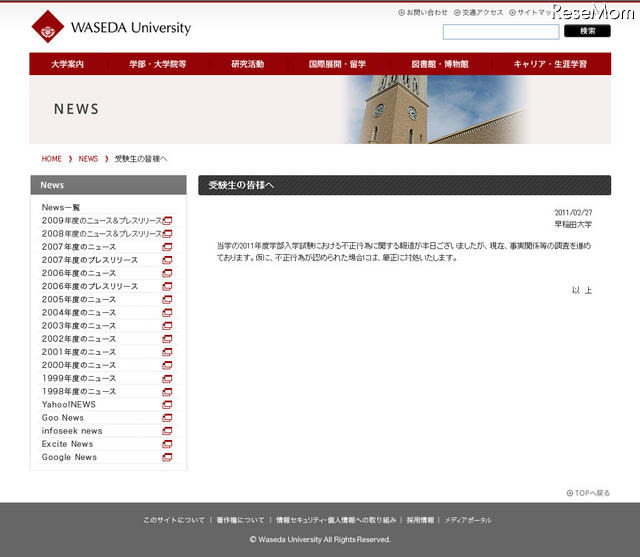Open the Goo News sidebar link

click(62, 418)
